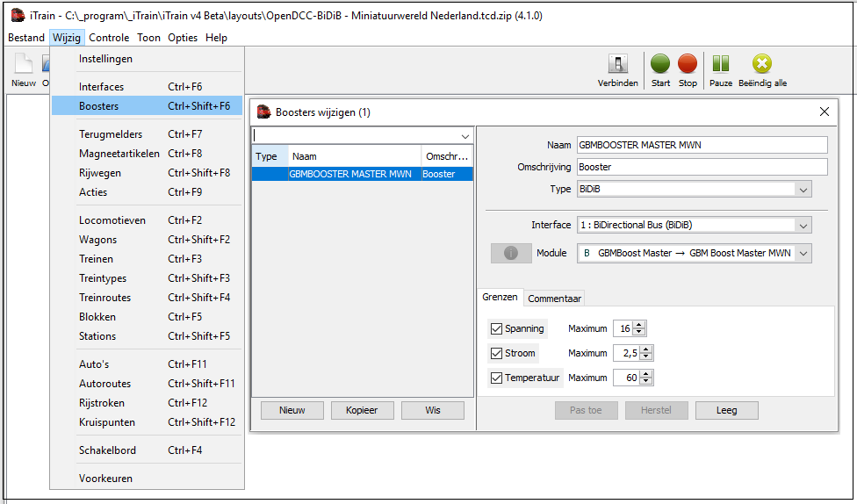This screenshot has height=504, width=857.
Task: Open the Help menu
Action: coord(216,38)
